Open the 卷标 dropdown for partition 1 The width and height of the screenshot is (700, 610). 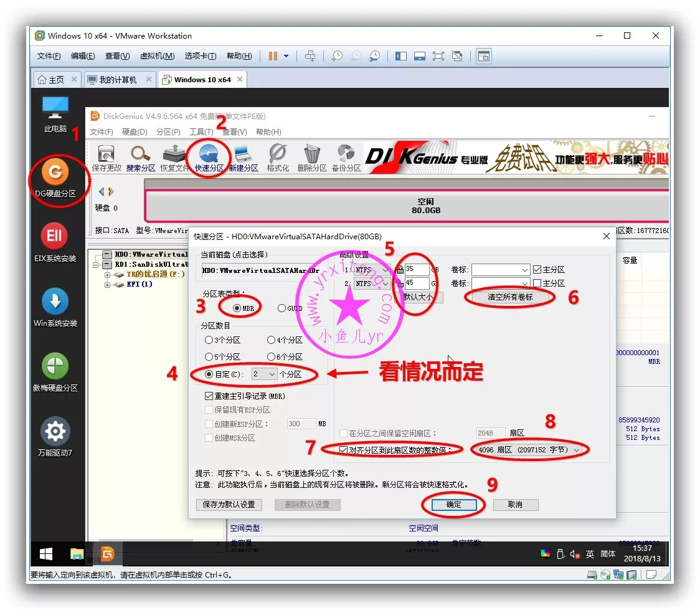[x=501, y=270]
